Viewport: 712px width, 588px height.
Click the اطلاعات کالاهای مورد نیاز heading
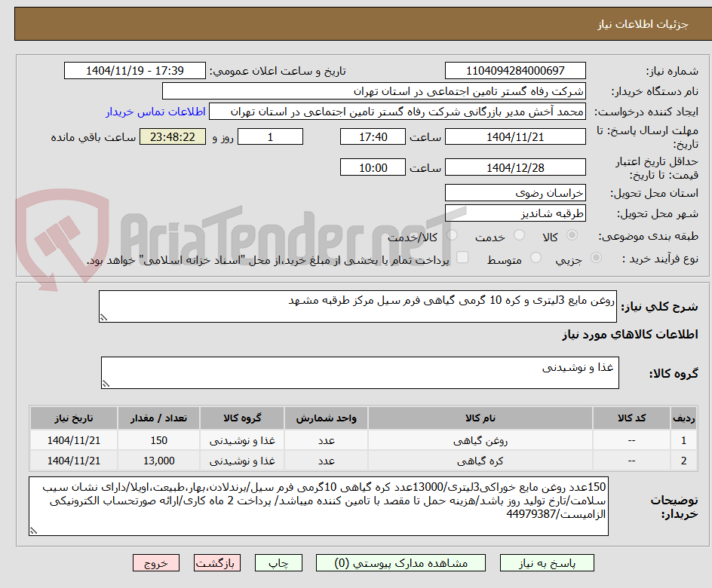(x=630, y=335)
